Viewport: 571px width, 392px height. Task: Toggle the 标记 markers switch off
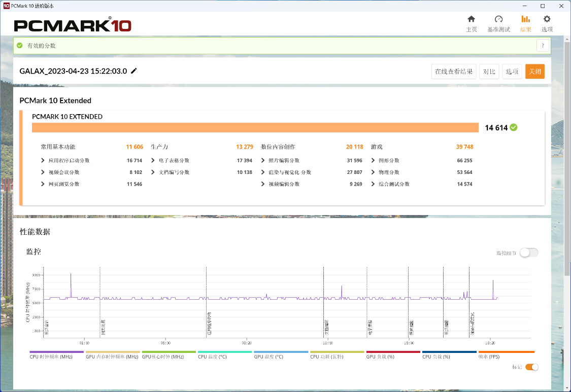[532, 367]
